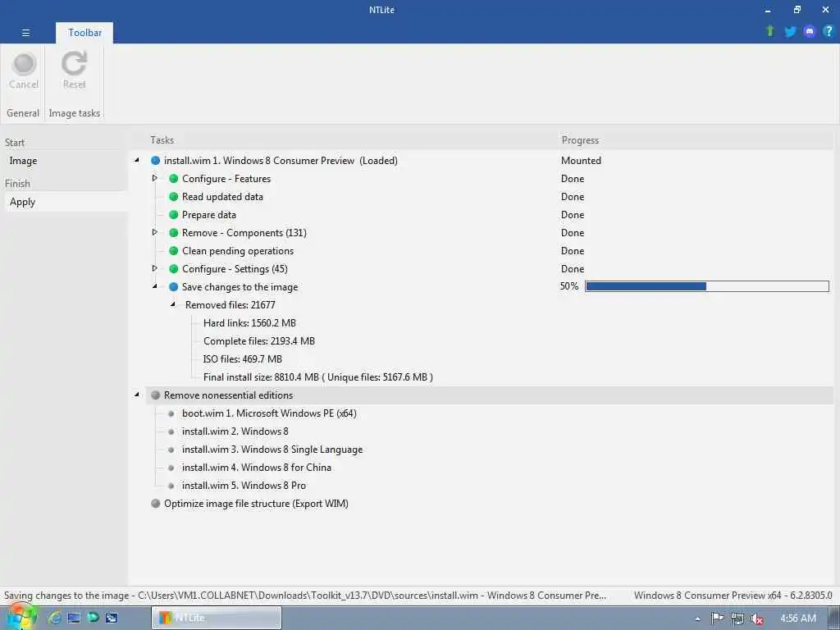Select Hard links: 1560.2 MB row
This screenshot has height=630, width=840.
click(249, 323)
